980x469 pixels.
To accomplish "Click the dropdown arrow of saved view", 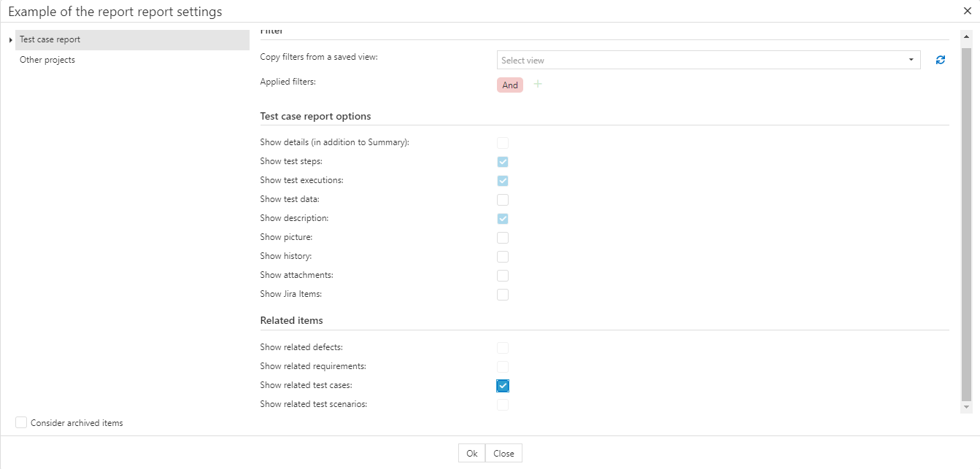I will pos(911,60).
